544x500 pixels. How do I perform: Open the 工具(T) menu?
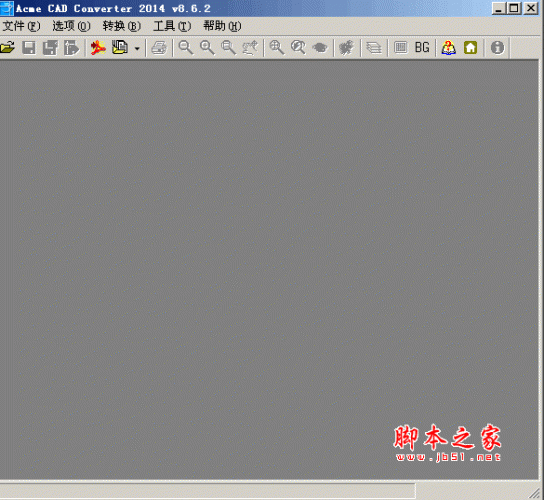coord(172,26)
